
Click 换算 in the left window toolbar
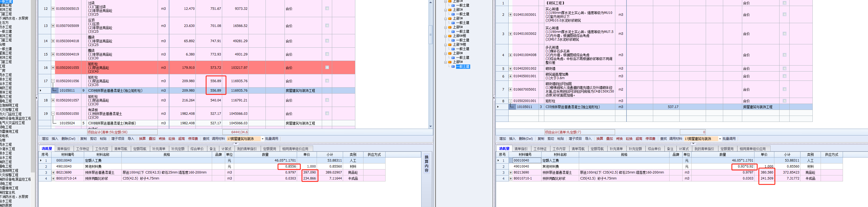(x=142, y=139)
